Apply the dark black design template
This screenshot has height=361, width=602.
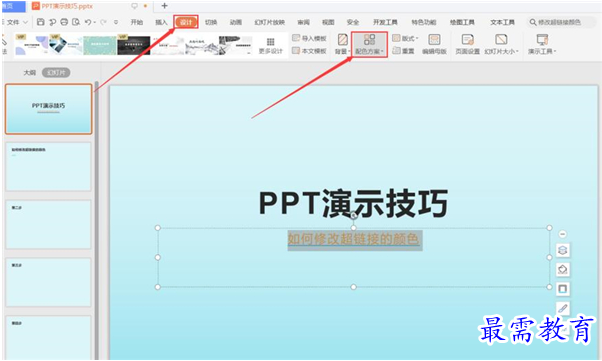coord(134,45)
